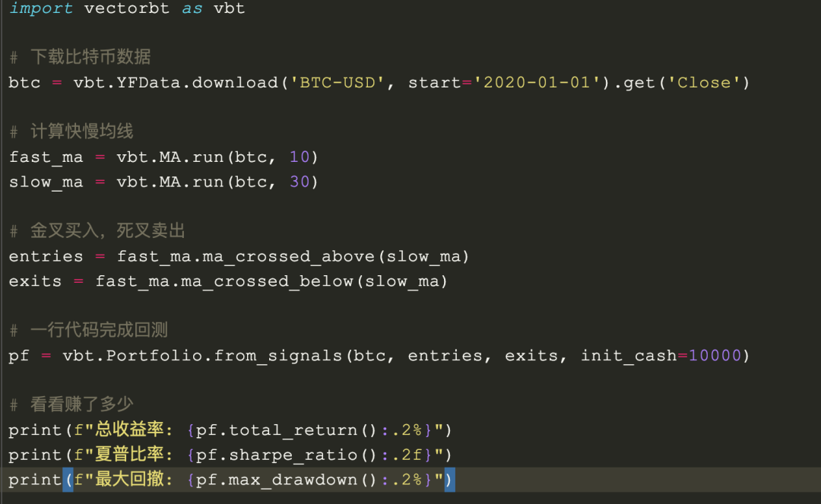
Task: Click the 'fast_ma' variable assignment
Action: coord(46,157)
